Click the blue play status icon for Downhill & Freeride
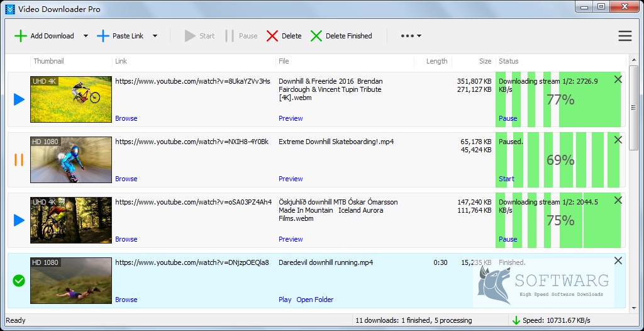Viewport: 644px width, 331px height. [x=19, y=99]
